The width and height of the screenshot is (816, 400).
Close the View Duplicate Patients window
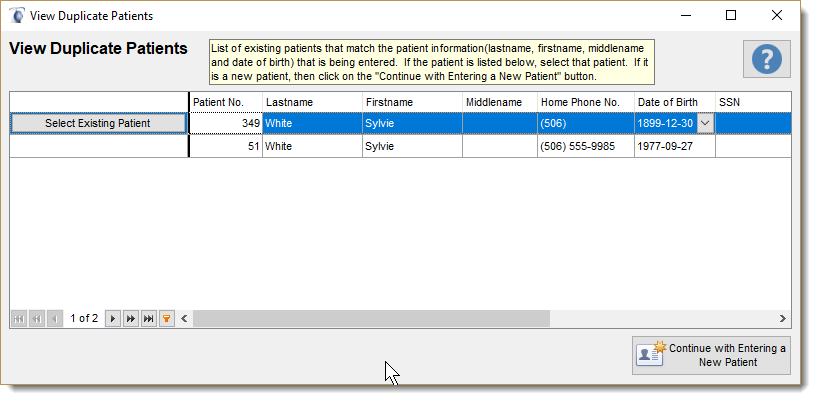(776, 16)
